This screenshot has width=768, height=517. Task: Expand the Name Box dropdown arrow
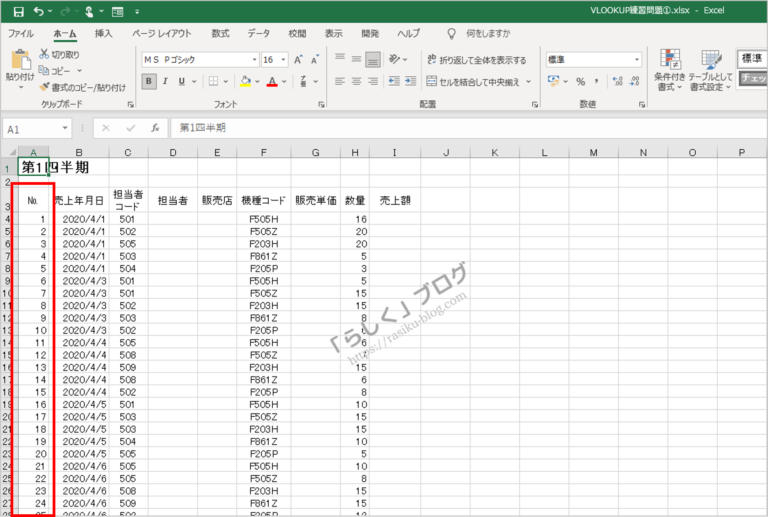[x=65, y=128]
